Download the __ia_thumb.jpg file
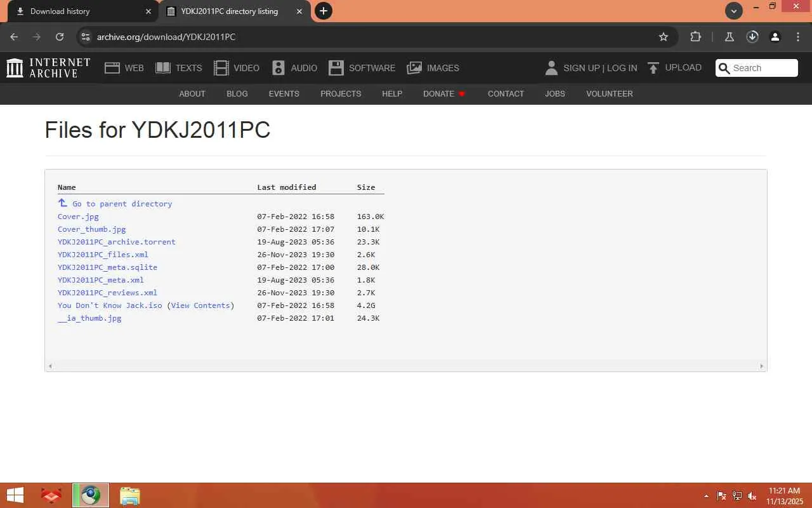812x508 pixels. point(89,318)
